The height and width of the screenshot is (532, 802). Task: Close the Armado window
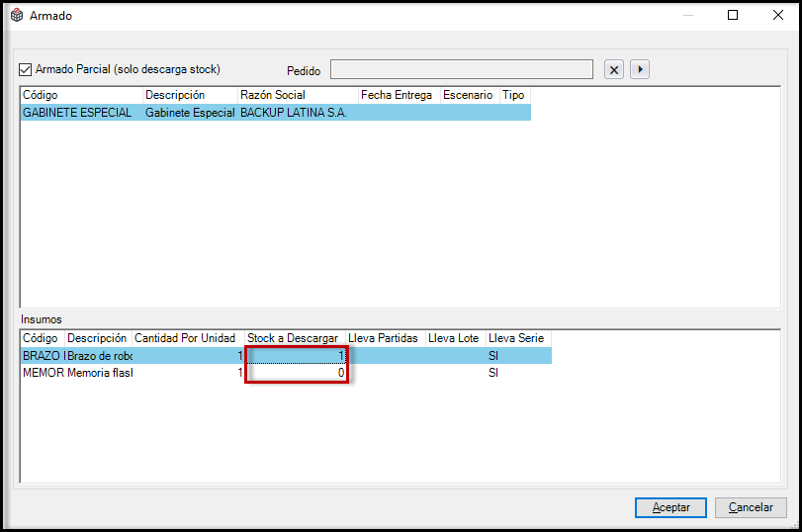pyautogui.click(x=778, y=15)
